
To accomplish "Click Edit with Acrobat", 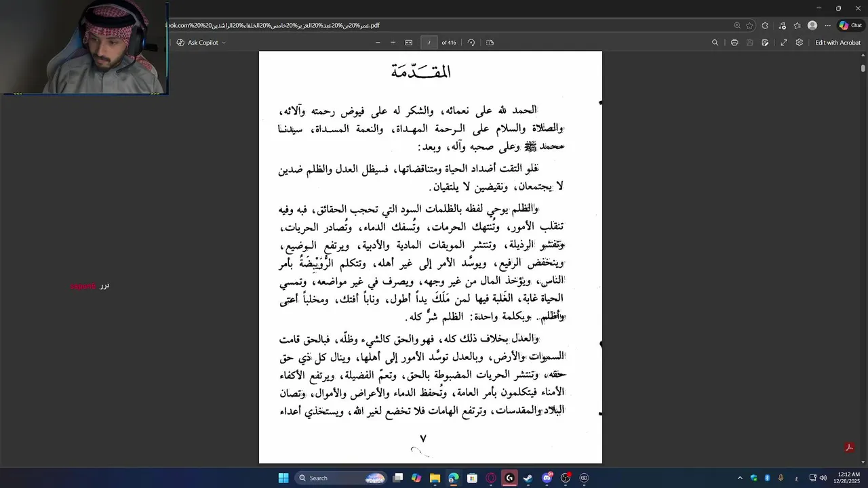I will 837,43.
